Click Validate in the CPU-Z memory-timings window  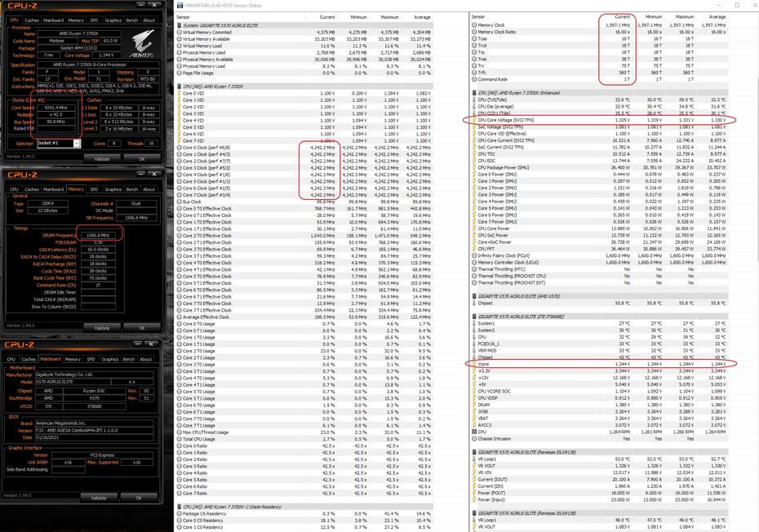pos(101,328)
